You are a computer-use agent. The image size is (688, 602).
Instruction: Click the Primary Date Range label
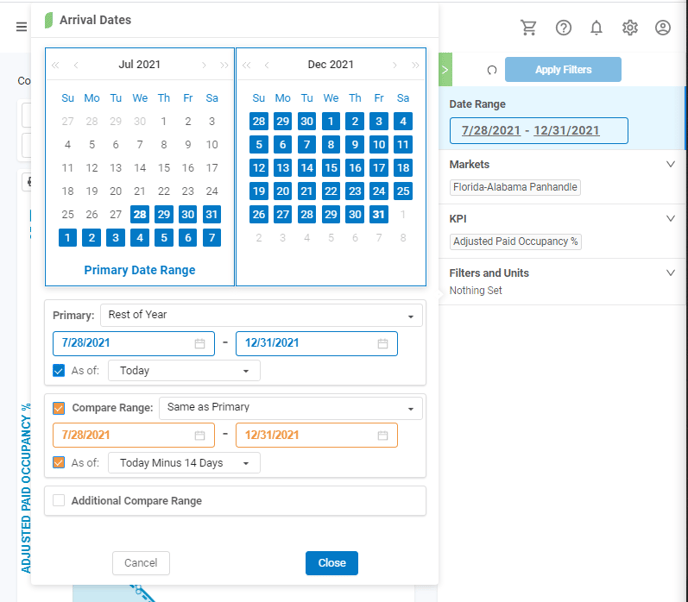point(140,270)
